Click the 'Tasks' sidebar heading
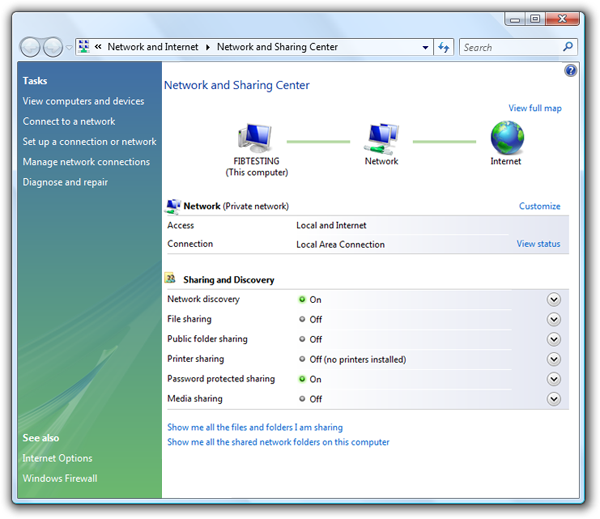The width and height of the screenshot is (600, 519). coord(35,81)
